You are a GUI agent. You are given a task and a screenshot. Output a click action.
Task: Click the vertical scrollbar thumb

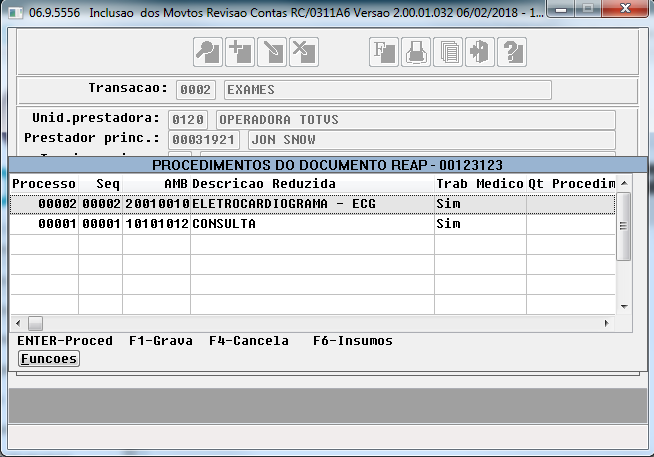[x=624, y=226]
